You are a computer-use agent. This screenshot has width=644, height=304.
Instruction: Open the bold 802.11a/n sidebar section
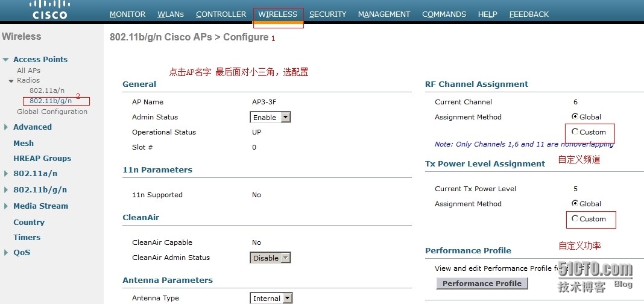click(36, 174)
